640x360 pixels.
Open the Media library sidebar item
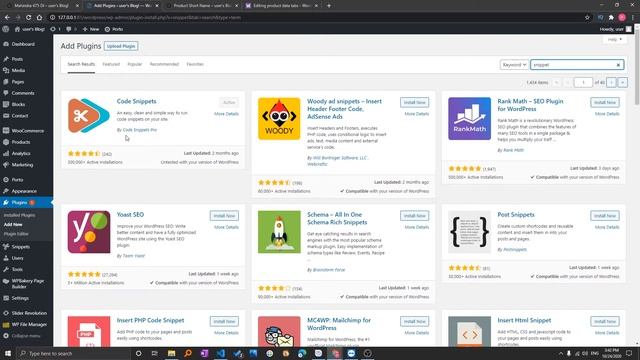pos(18,71)
